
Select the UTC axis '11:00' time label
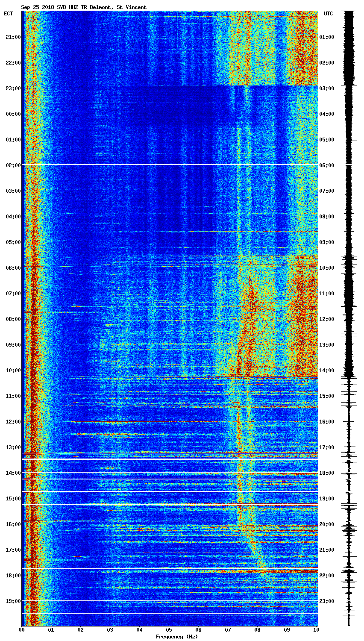click(327, 294)
